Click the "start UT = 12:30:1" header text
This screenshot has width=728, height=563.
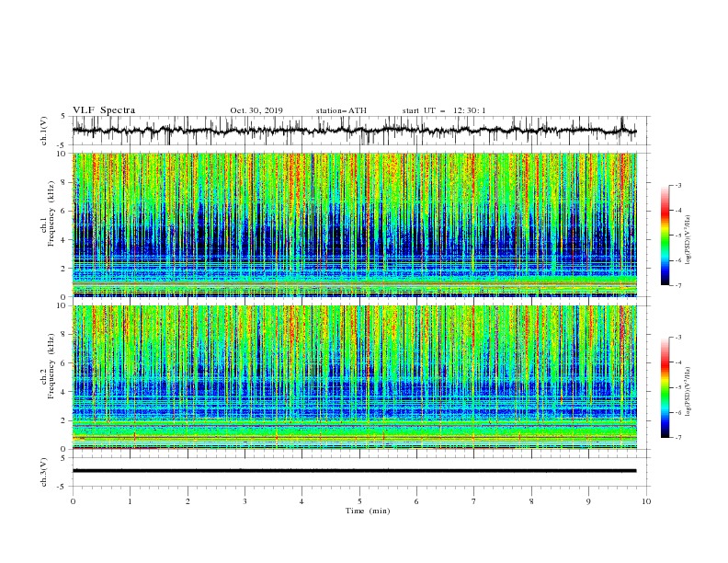pos(444,110)
